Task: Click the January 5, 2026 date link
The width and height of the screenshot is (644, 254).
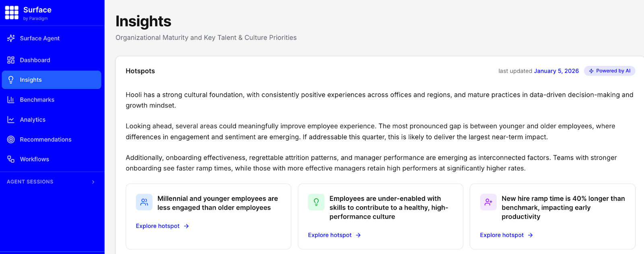Action: point(556,71)
